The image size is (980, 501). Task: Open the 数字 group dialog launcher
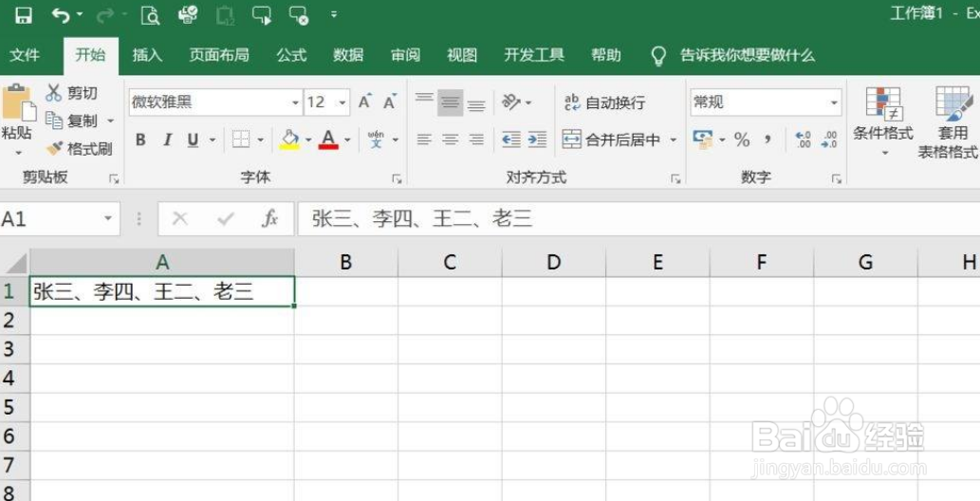coord(836,179)
